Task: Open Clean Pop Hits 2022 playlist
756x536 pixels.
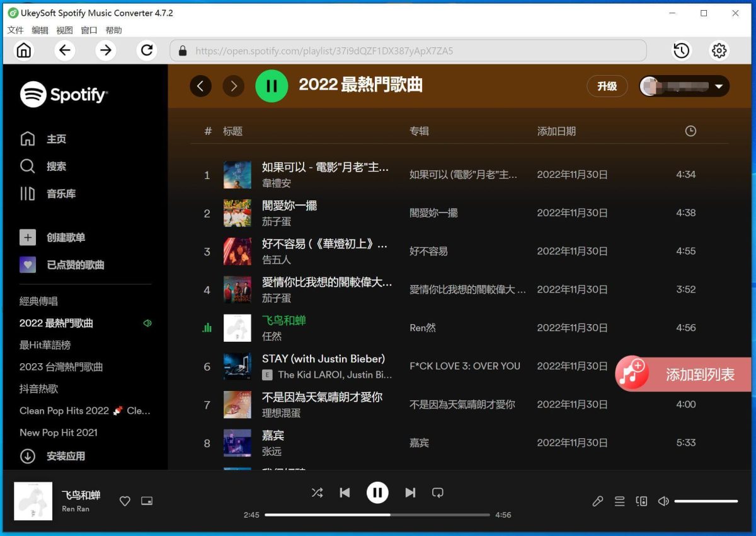Action: [85, 411]
